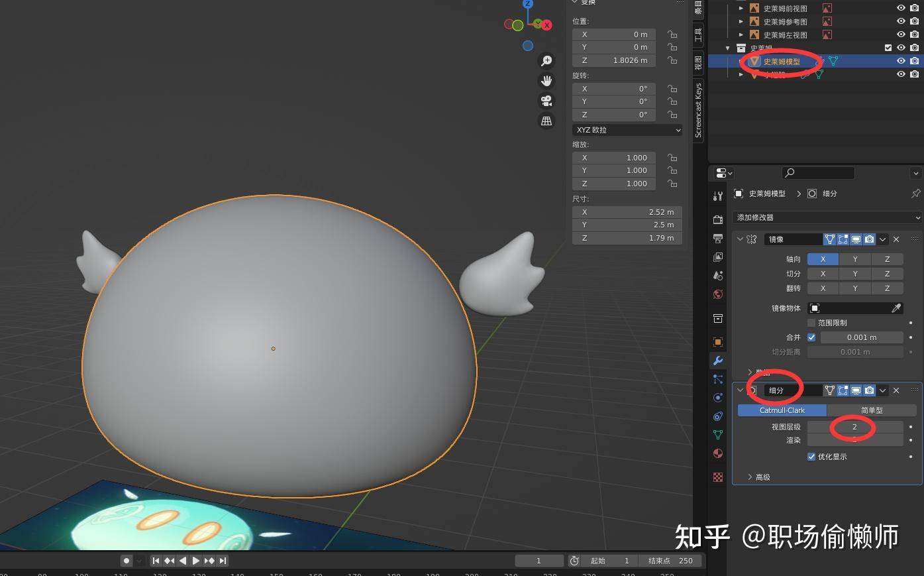Screen dimensions: 924x576
Task: Play the animation forward
Action: click(196, 561)
